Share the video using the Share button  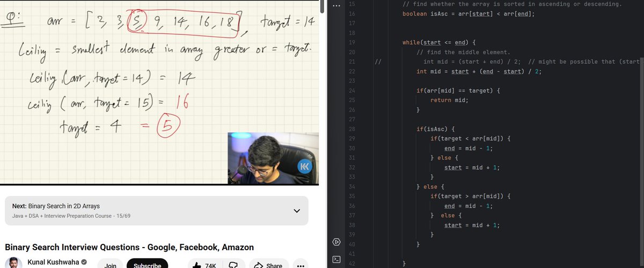[x=268, y=265]
